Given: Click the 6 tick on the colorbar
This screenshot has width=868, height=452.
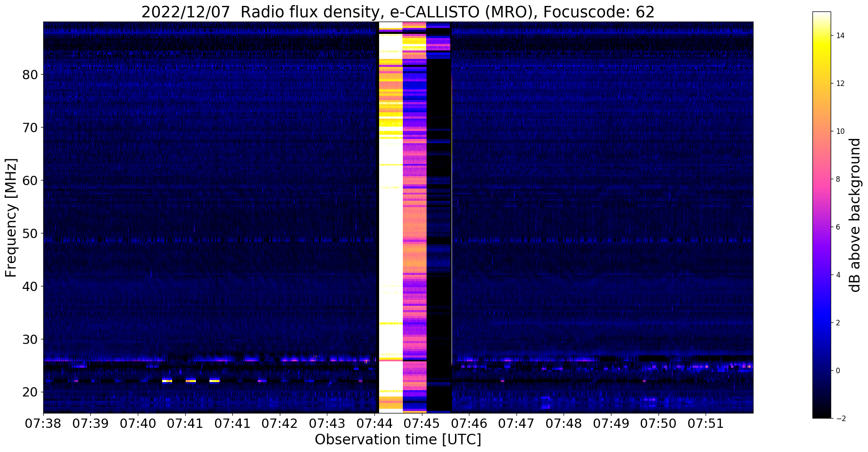Looking at the screenshot, I should pos(837,227).
